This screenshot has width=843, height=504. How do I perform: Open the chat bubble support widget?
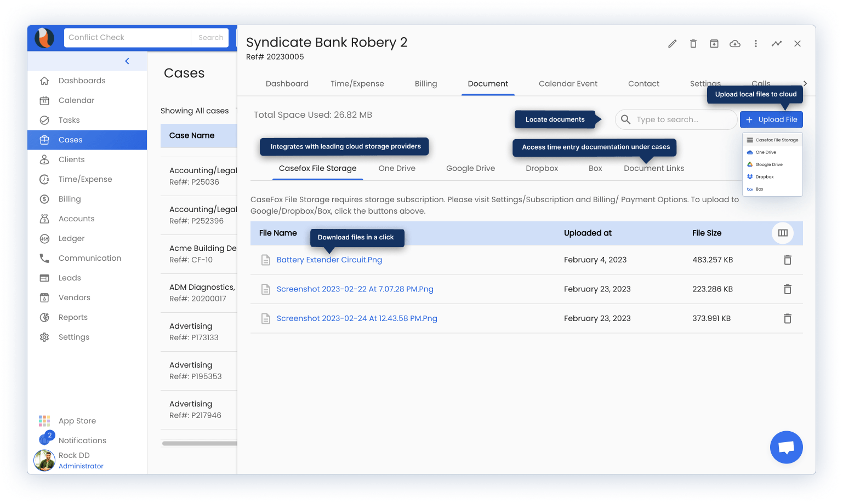tap(786, 448)
